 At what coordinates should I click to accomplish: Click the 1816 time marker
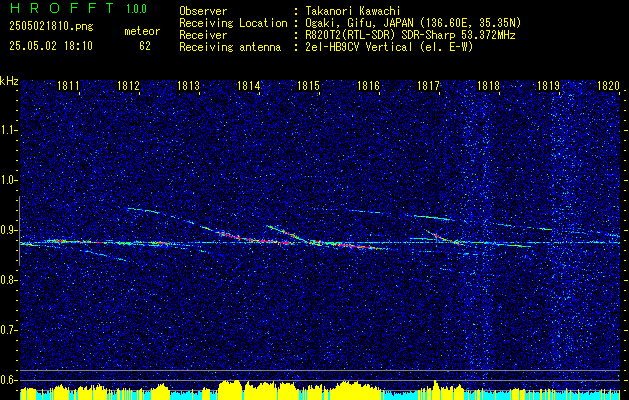tap(368, 86)
